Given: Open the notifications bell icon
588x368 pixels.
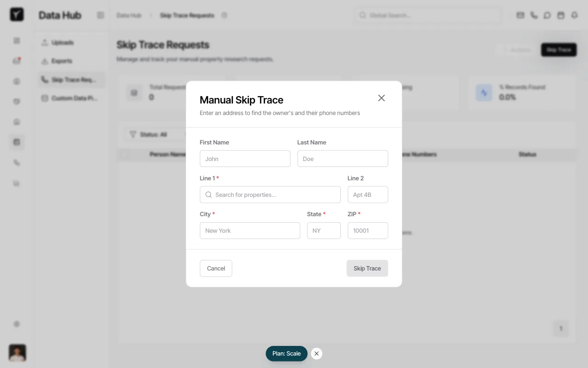Looking at the screenshot, I should click(x=574, y=15).
